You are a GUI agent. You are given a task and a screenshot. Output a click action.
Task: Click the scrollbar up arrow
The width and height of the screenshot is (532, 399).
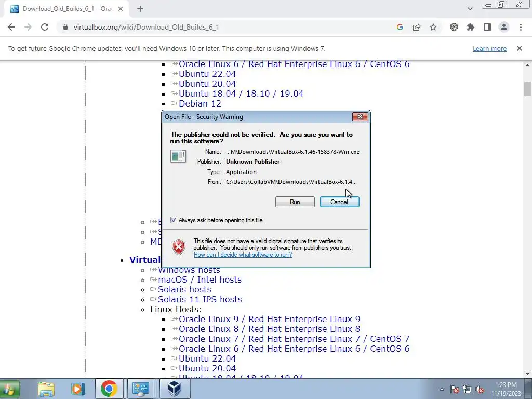tap(527, 64)
